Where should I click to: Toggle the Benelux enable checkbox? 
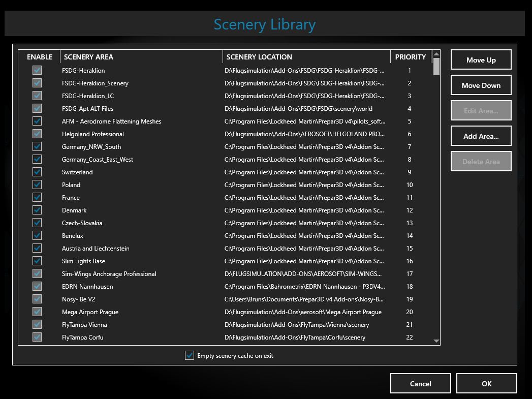(x=37, y=235)
